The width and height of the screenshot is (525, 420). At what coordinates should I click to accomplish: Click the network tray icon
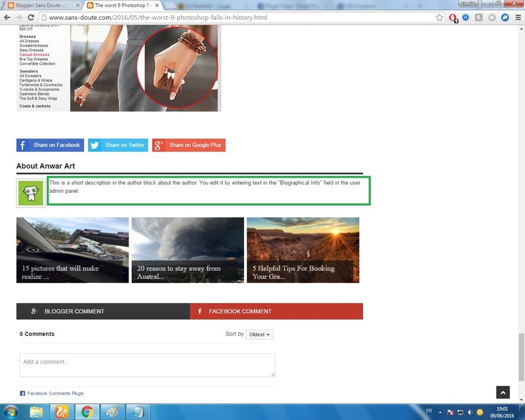pos(461,412)
